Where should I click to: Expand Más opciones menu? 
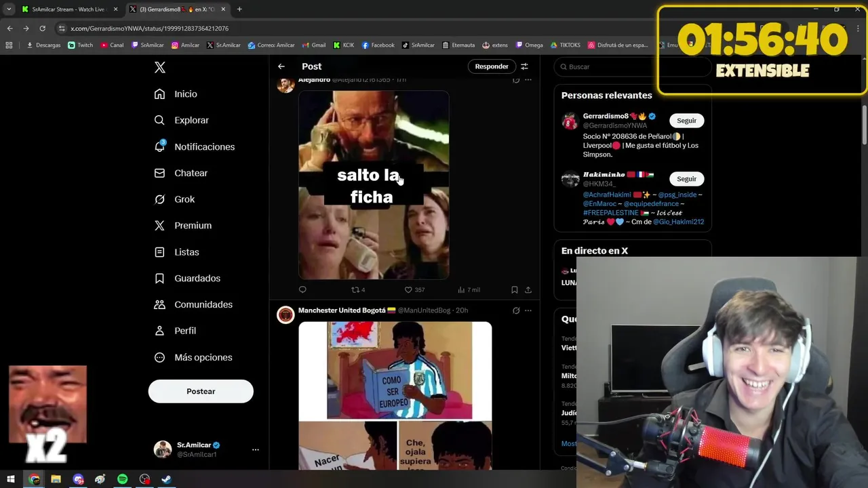[193, 357]
